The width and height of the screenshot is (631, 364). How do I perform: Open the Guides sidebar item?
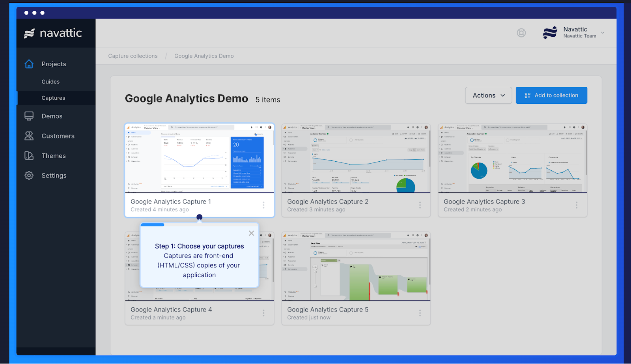[x=50, y=82]
